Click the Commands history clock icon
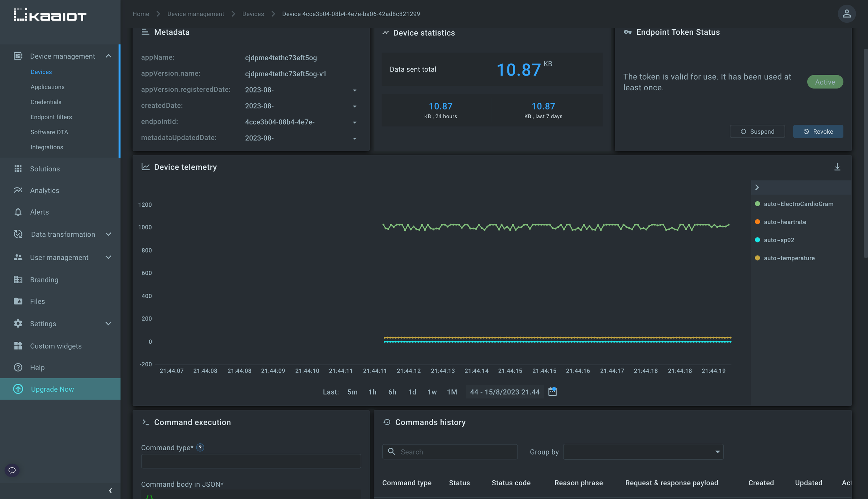Viewport: 868px width, 499px height. click(387, 422)
